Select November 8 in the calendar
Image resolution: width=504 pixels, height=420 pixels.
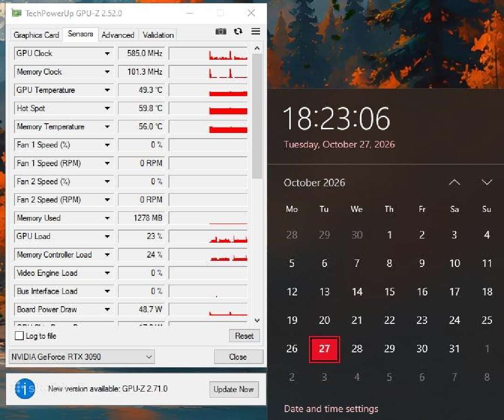pos(487,377)
